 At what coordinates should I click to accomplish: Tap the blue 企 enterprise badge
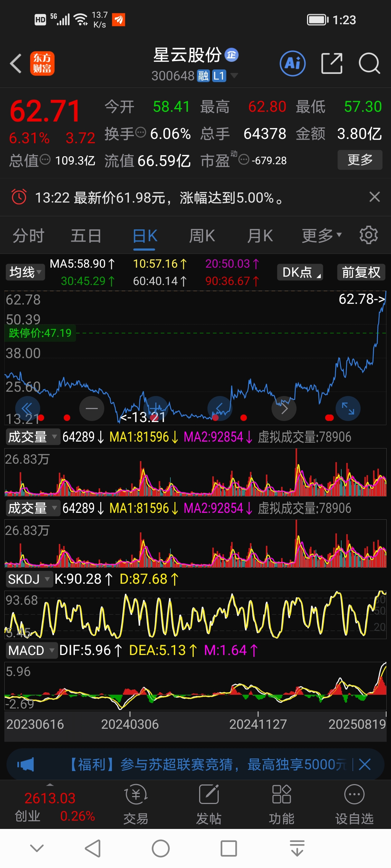pos(231,55)
